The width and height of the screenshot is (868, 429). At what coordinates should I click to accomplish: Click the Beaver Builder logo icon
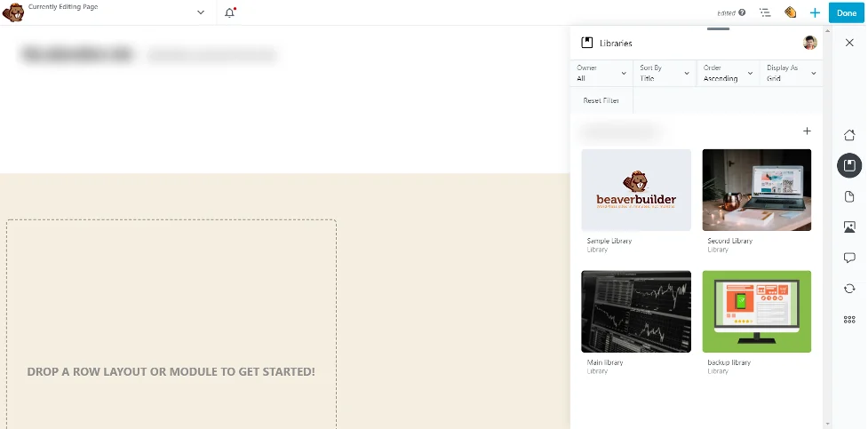tap(13, 12)
